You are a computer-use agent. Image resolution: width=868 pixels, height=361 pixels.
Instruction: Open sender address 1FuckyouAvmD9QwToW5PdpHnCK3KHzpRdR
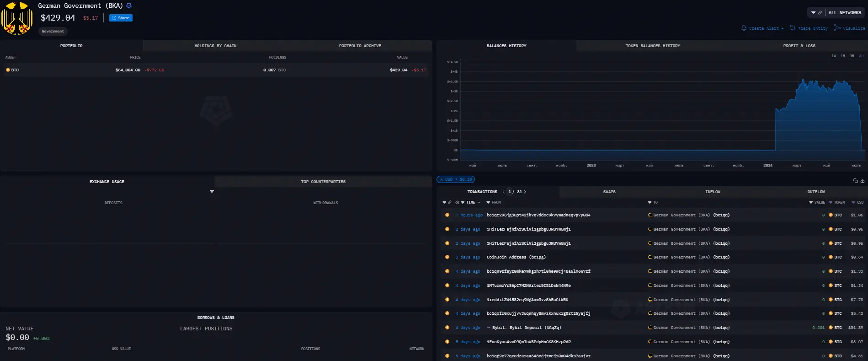(528, 342)
